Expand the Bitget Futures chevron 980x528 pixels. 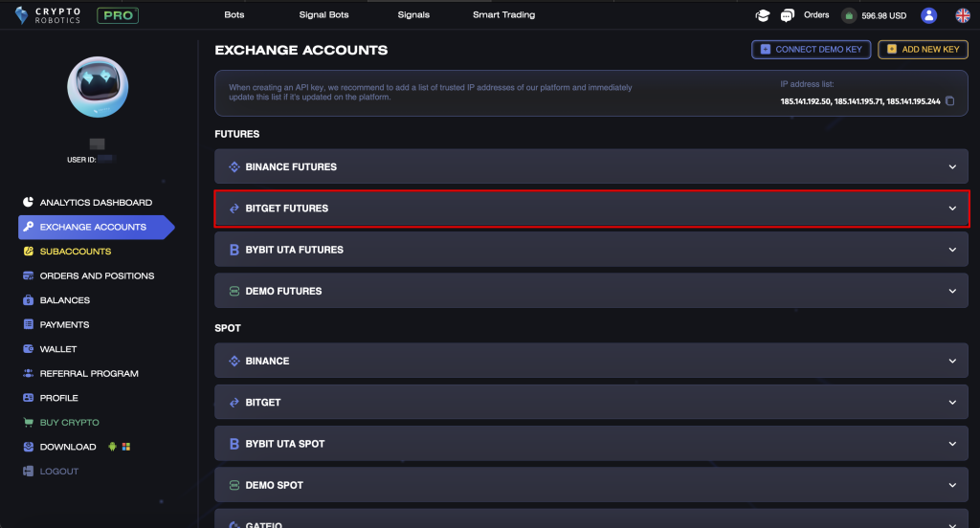(952, 209)
